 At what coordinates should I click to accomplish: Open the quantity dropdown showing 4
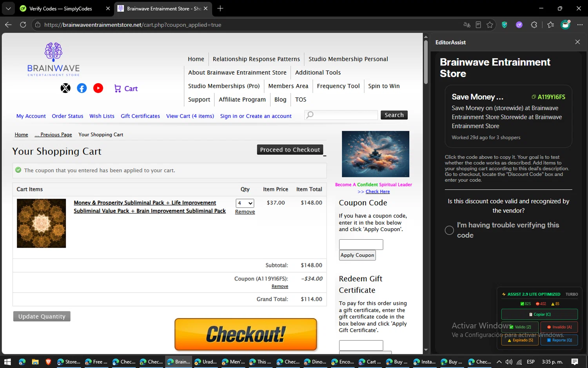pos(245,203)
